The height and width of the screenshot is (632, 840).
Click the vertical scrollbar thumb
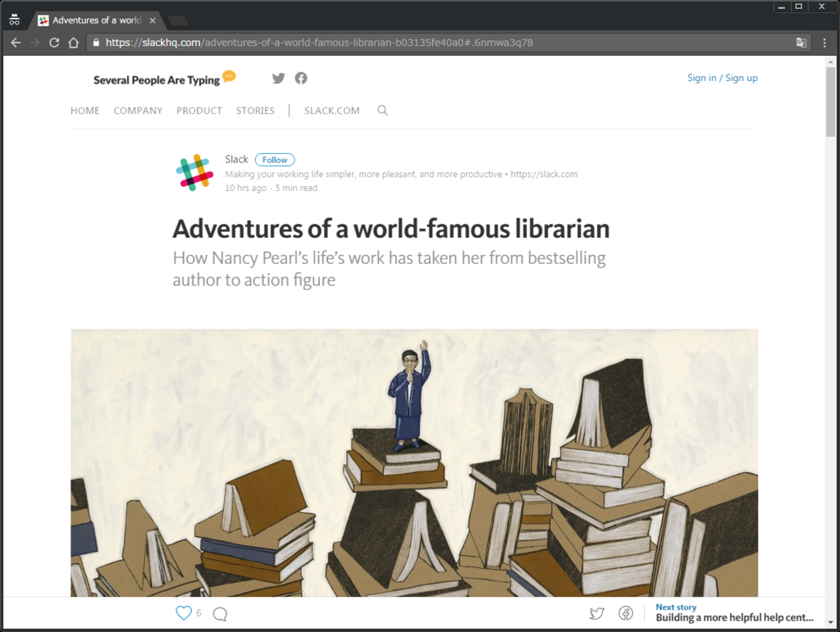click(x=830, y=102)
